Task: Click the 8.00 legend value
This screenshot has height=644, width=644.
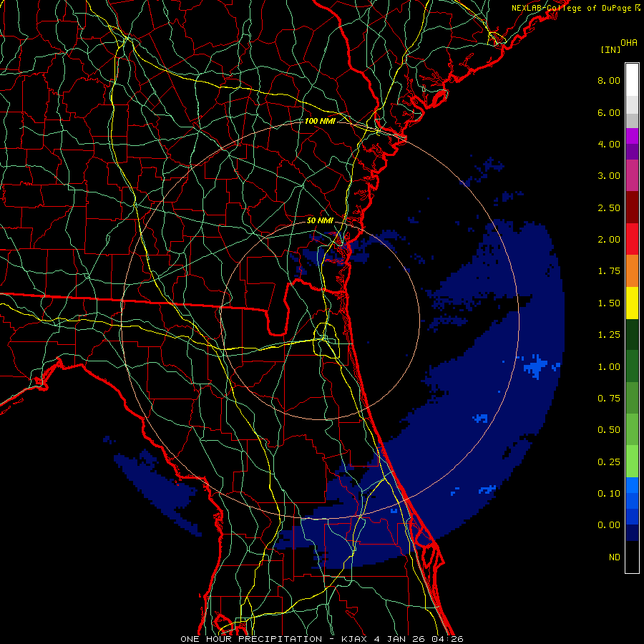Action: [609, 80]
